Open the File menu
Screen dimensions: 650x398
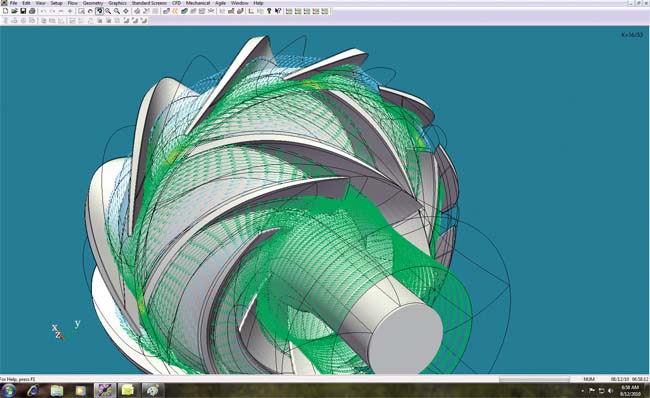click(x=13, y=3)
